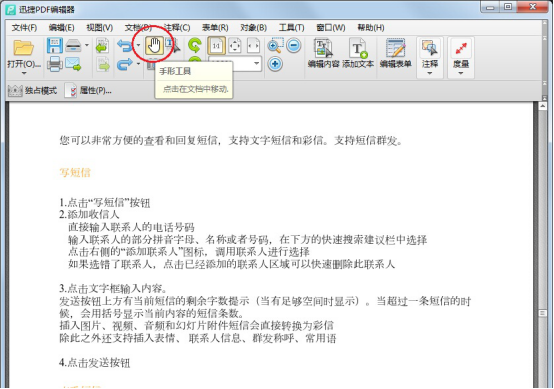The width and height of the screenshot is (554, 389).
Task: Expand the 打开(O) dropdown arrow
Action: click(x=24, y=73)
